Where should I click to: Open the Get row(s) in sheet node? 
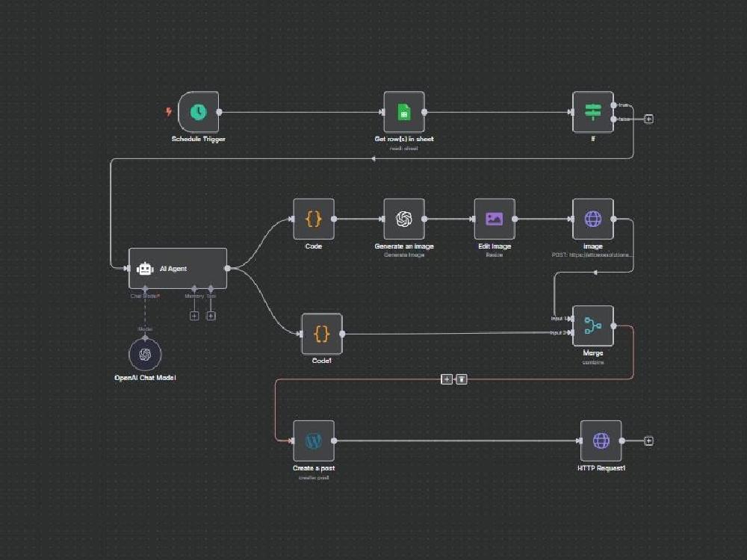[x=404, y=112]
